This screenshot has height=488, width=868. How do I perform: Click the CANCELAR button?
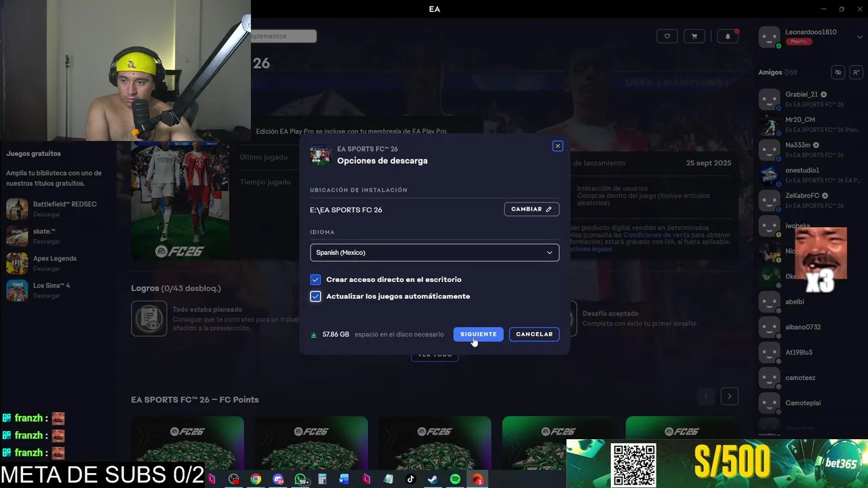coord(534,334)
